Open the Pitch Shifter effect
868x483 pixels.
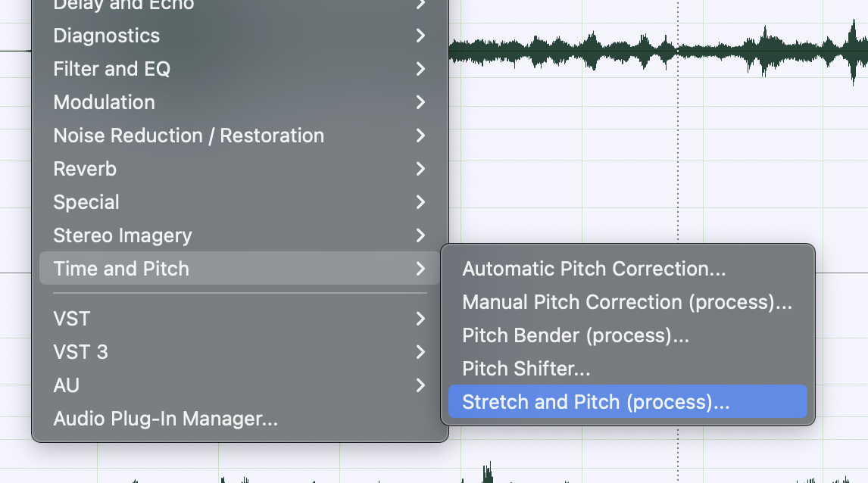(628, 369)
